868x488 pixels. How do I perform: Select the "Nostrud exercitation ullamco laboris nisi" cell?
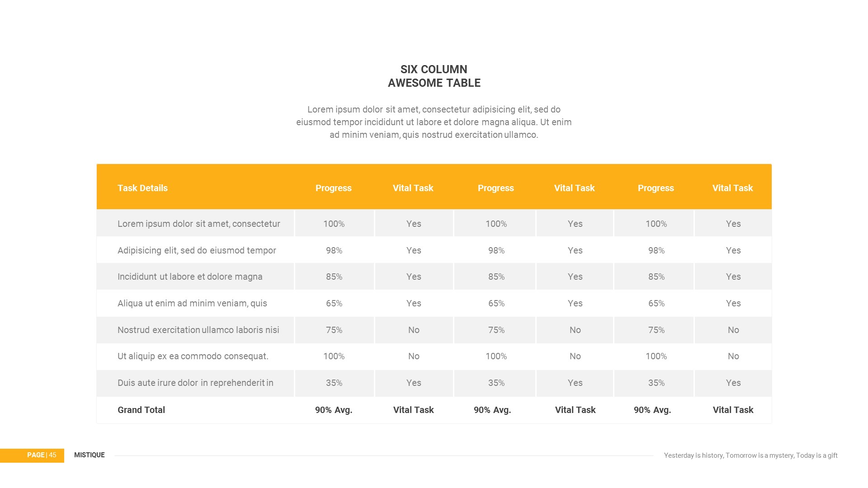pos(198,330)
